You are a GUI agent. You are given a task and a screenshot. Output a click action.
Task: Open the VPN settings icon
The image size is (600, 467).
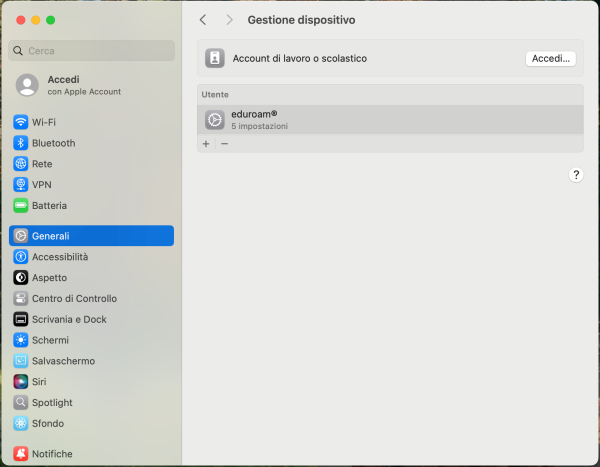click(21, 185)
